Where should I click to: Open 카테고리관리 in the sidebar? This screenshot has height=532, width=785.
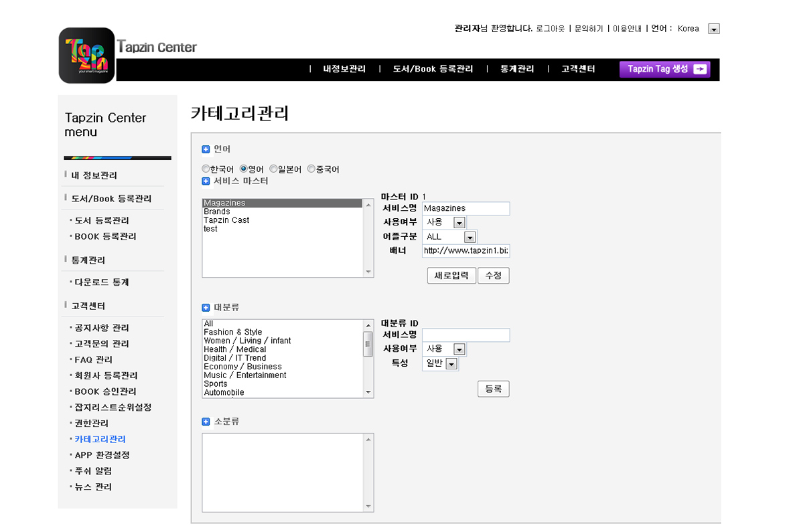[100, 440]
